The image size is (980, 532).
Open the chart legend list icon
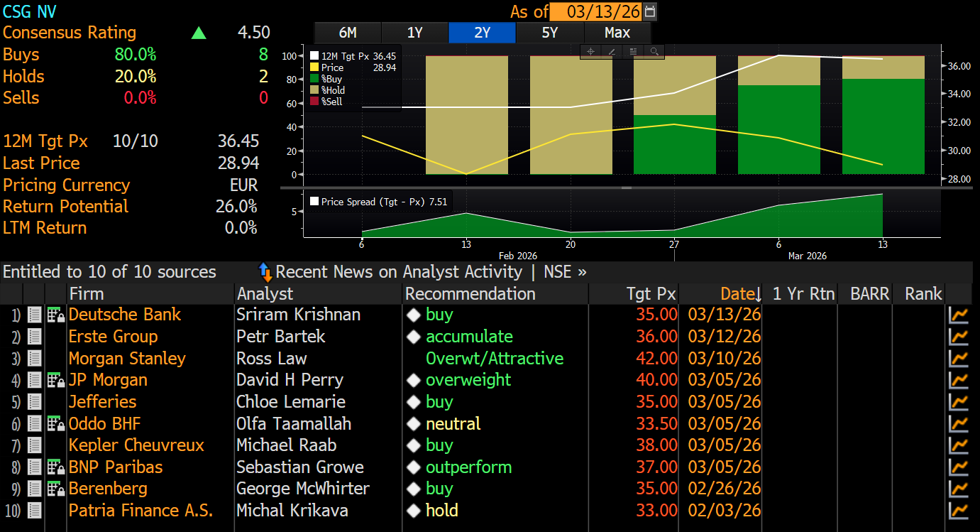pos(633,51)
